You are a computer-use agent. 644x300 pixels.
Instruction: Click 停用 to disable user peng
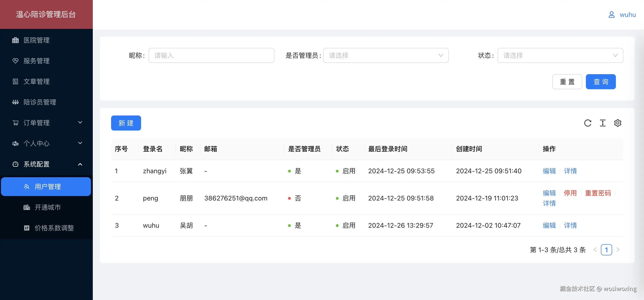click(x=570, y=193)
